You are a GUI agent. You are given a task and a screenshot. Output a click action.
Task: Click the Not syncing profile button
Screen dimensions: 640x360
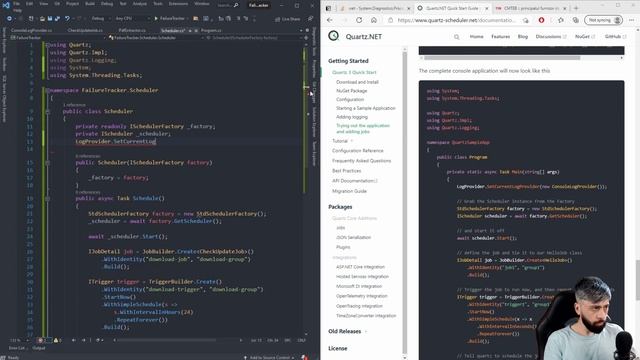[603, 20]
